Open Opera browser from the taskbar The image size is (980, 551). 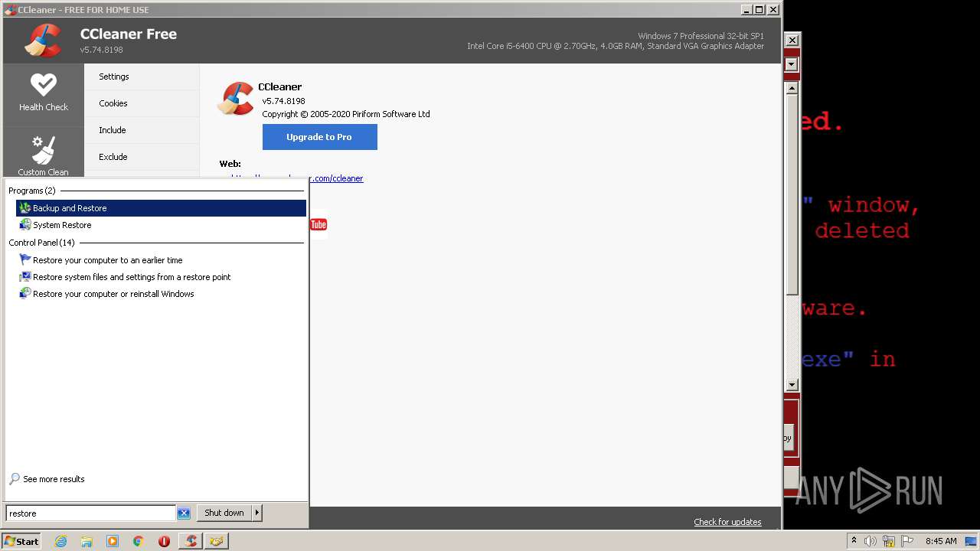click(164, 541)
